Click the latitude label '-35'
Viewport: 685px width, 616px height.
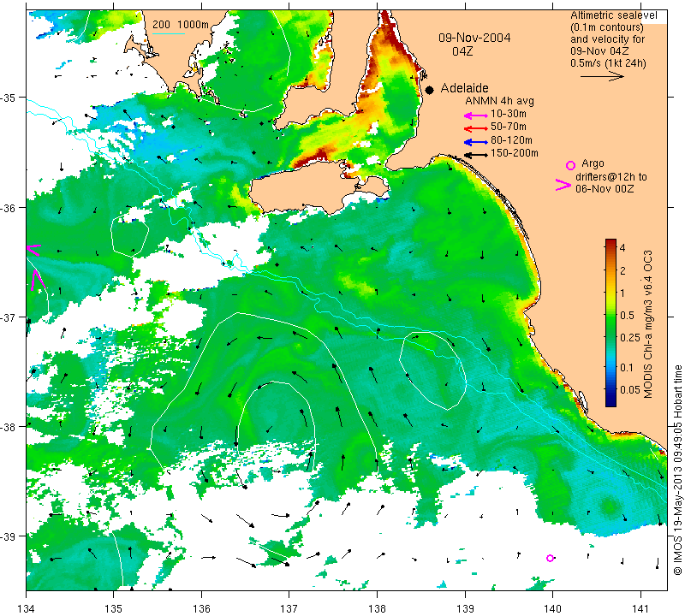[9, 98]
